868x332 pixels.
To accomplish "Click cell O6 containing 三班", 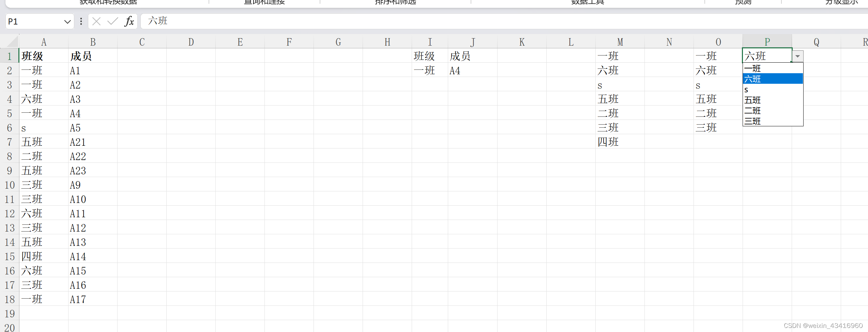I will (718, 128).
